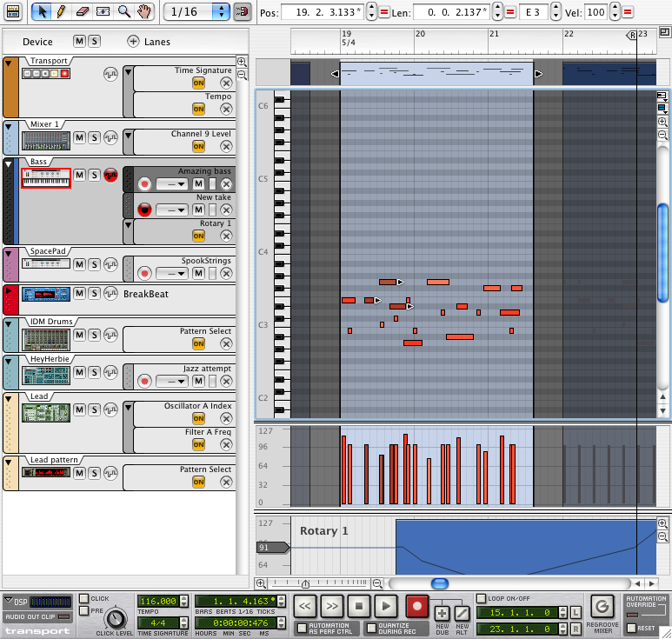Viewport: 672px width, 639px height.
Task: Click the horizontal scrollbar thumb
Action: [440, 583]
